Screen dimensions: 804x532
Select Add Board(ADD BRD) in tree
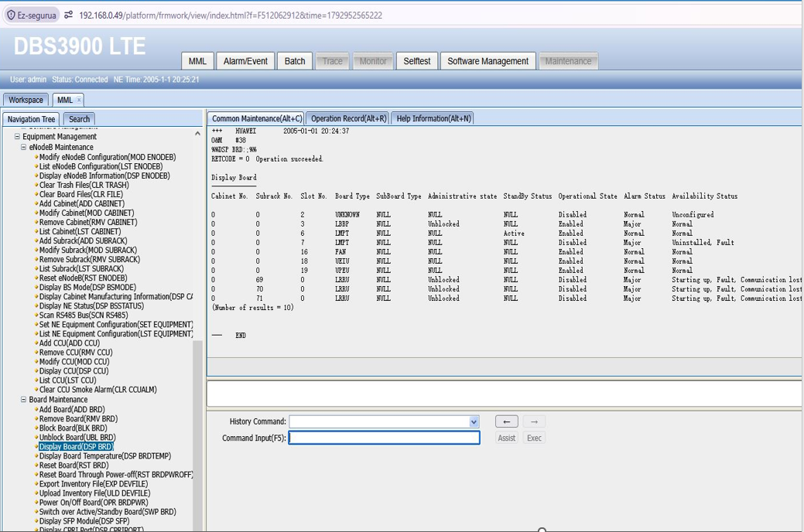(72, 410)
